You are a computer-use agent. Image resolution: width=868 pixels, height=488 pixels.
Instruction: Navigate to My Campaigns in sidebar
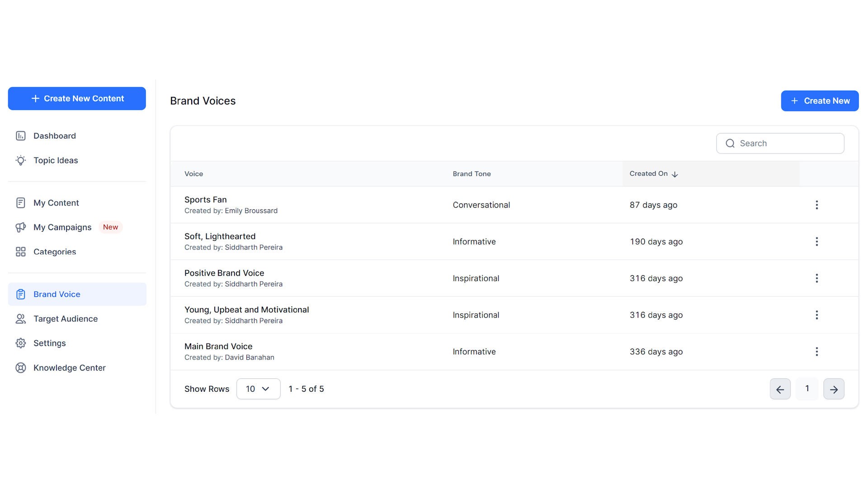62,227
